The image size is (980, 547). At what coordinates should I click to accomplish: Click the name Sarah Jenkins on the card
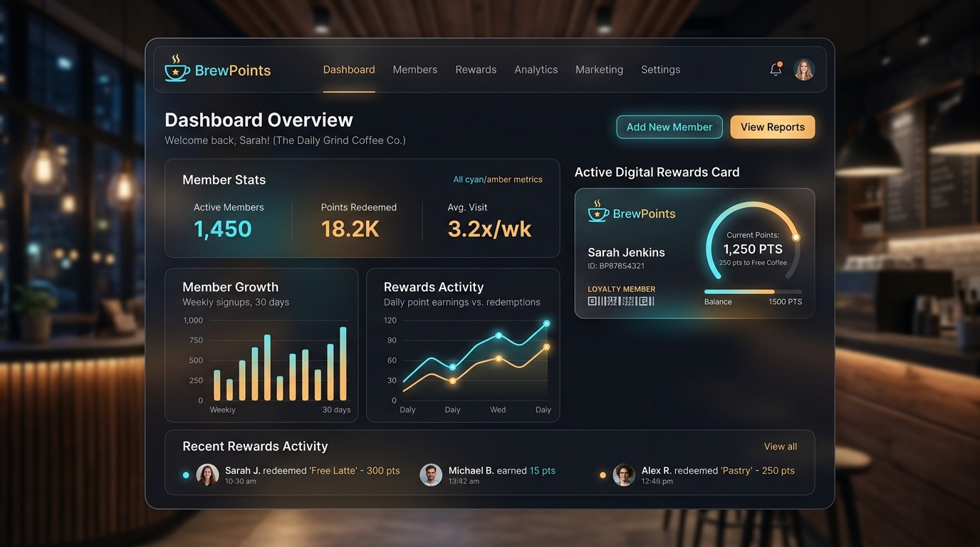tap(626, 252)
